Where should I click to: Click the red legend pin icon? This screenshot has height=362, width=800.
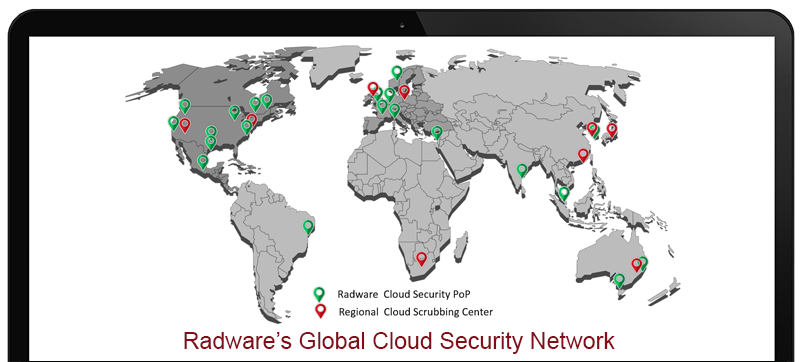pyautogui.click(x=320, y=311)
